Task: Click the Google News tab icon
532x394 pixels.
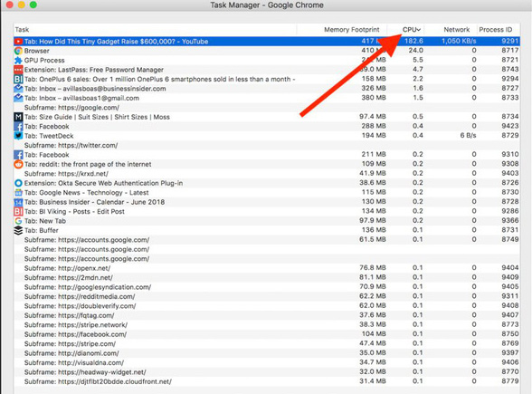Action: click(18, 193)
